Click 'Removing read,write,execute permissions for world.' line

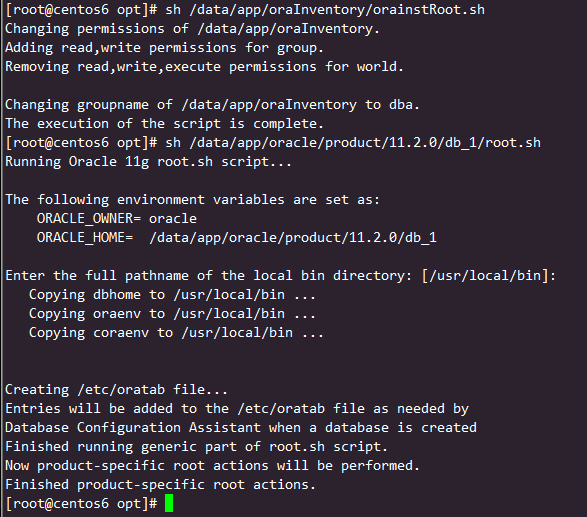pyautogui.click(x=204, y=67)
